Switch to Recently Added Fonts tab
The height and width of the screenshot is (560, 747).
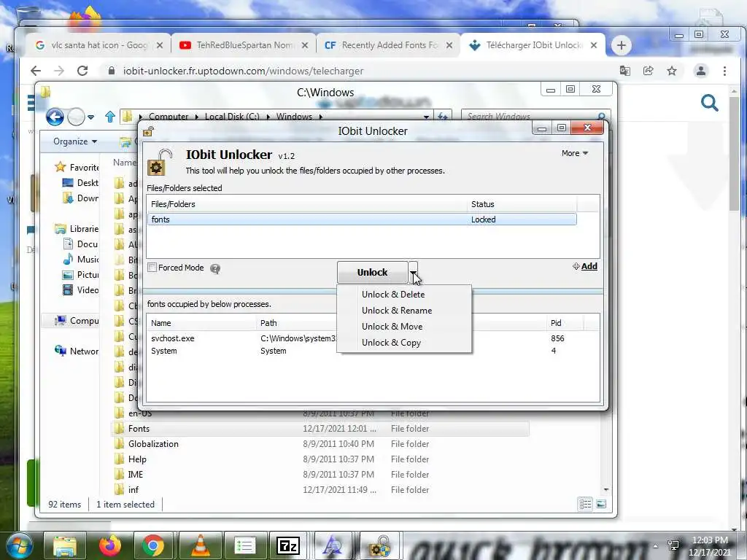[388, 45]
